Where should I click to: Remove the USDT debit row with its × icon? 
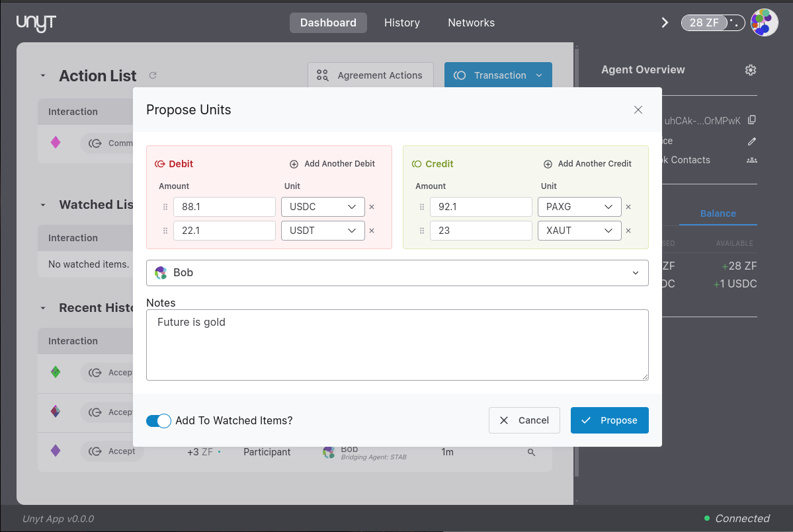point(371,230)
